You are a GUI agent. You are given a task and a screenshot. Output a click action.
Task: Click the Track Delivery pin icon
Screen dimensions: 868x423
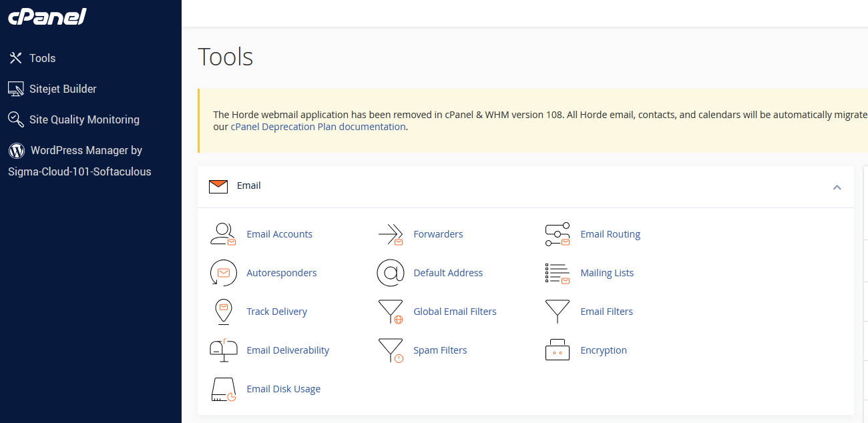(x=223, y=312)
